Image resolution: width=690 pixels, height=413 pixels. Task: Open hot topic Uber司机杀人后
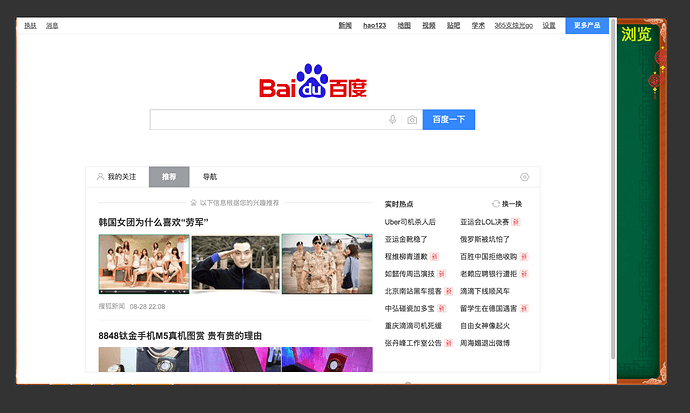click(410, 222)
